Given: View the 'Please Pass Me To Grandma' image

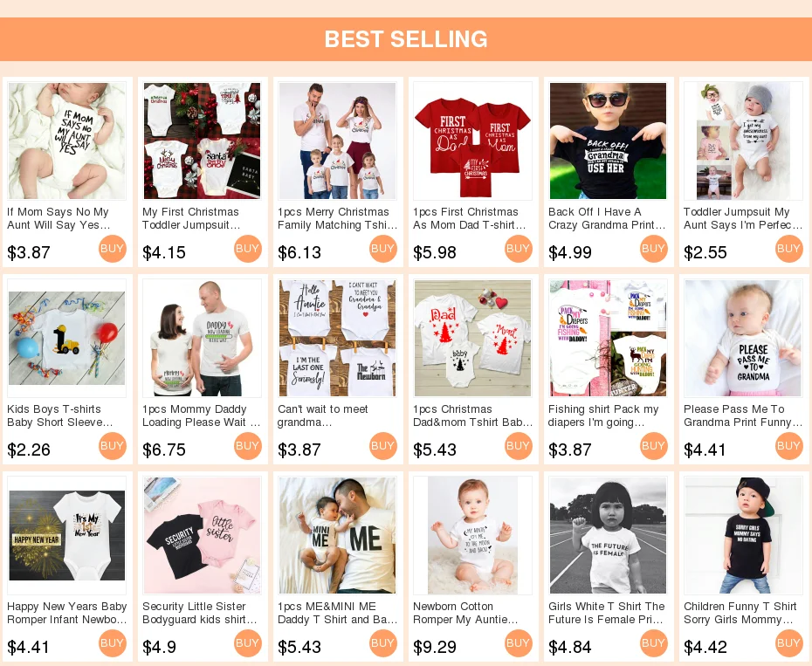Looking at the screenshot, I should pyautogui.click(x=743, y=338).
